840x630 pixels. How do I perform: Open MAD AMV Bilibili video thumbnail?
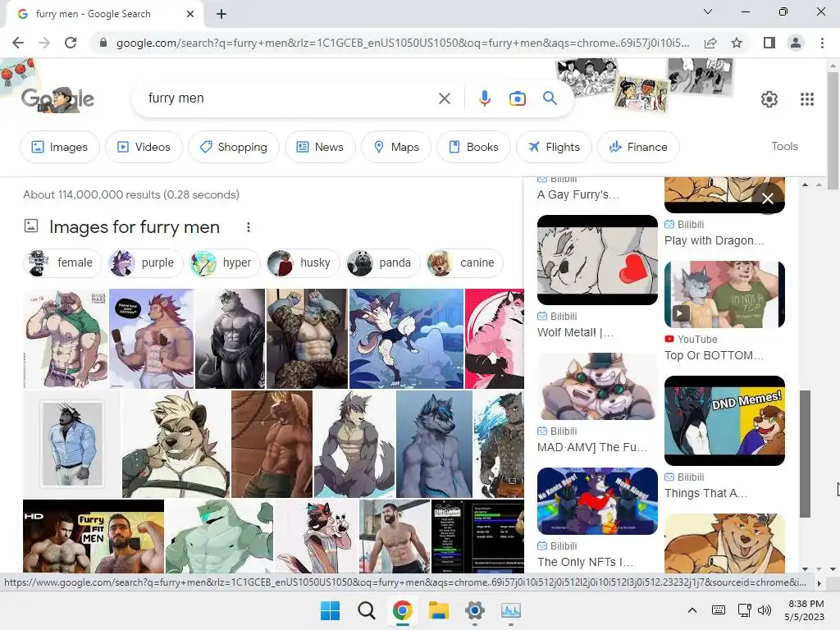click(x=597, y=386)
